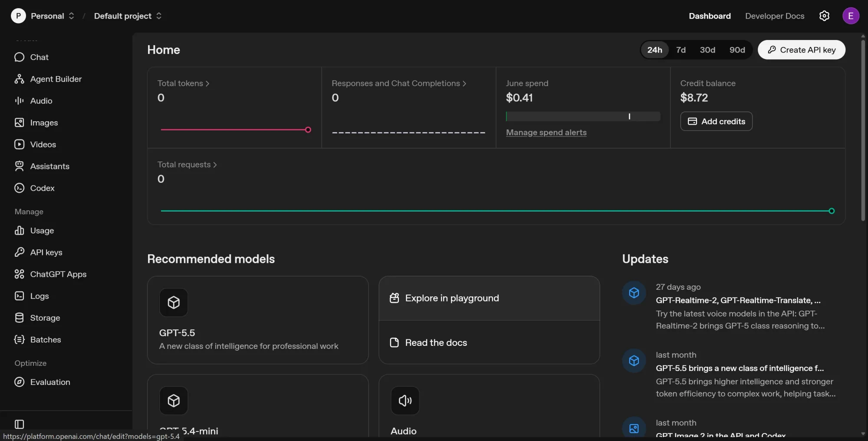Open the Logs sidebar icon

point(19,296)
